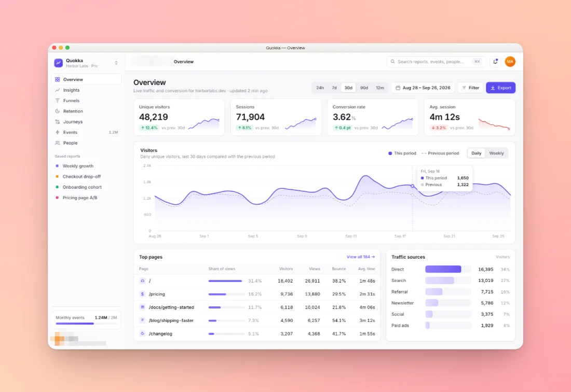Click the doc icon beside /docs/getting-started
571x392 pixels.
click(142, 307)
